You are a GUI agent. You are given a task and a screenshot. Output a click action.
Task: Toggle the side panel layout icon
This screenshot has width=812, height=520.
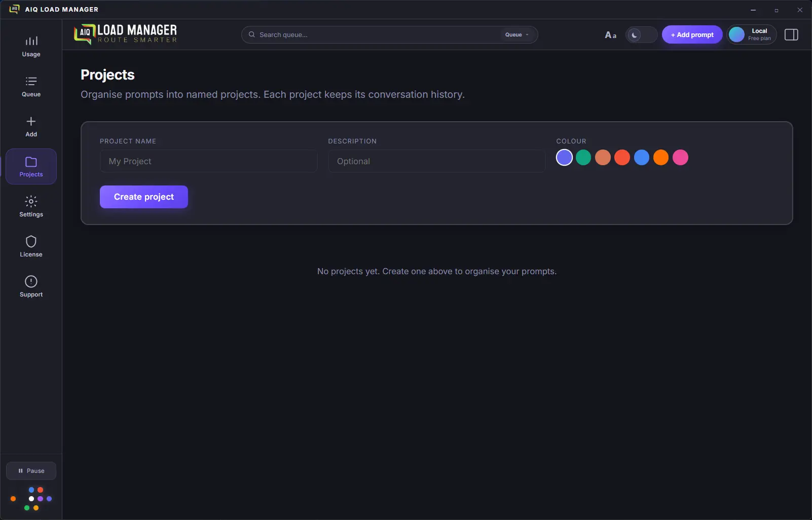[791, 34]
